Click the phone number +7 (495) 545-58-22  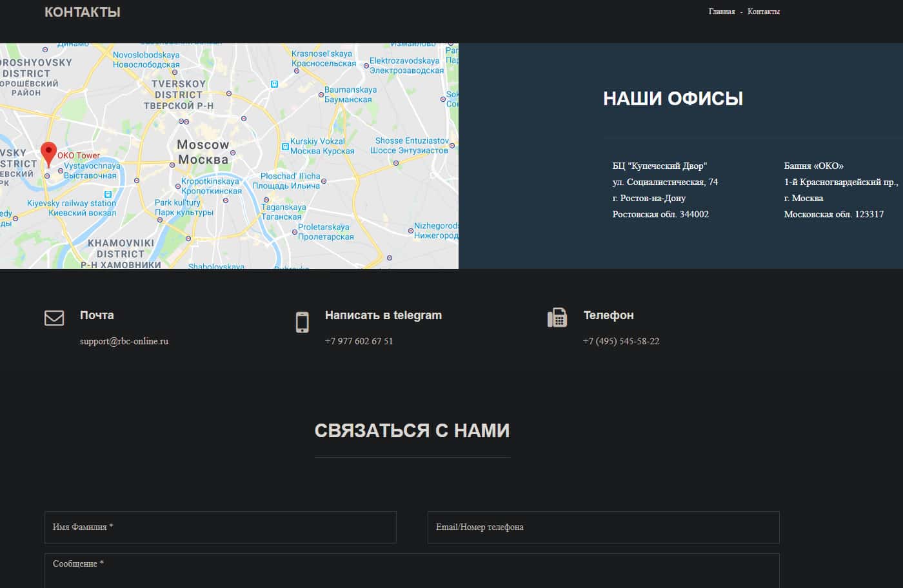click(x=620, y=341)
